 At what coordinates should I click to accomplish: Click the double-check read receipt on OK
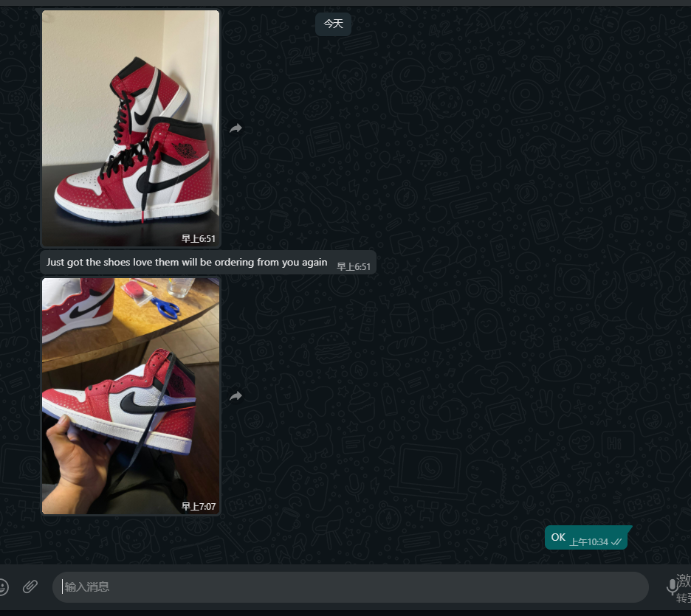[x=616, y=542]
